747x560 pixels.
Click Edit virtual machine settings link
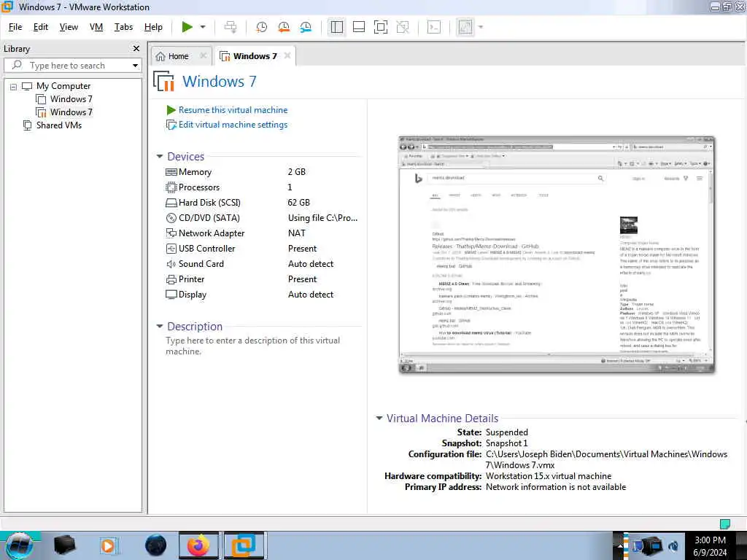click(233, 125)
